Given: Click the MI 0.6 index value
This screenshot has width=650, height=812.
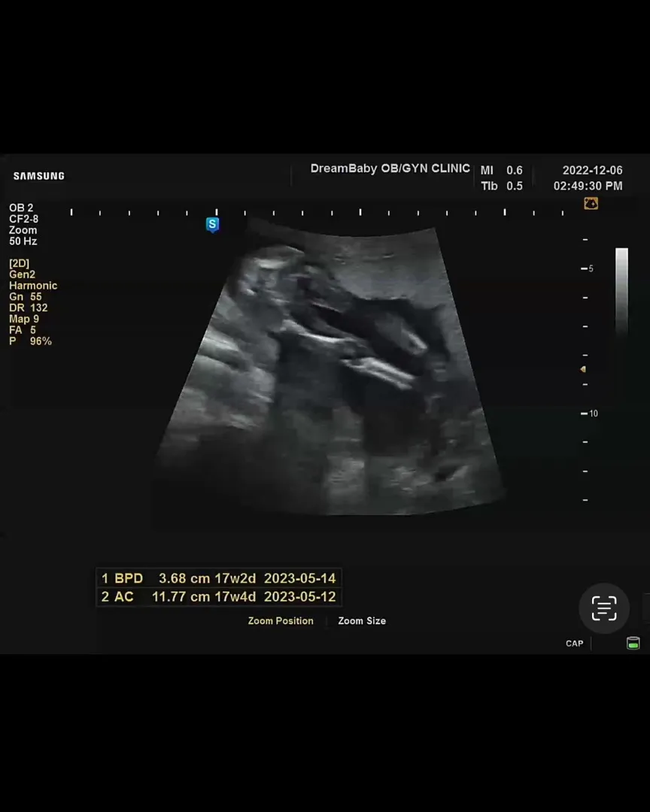Looking at the screenshot, I should pyautogui.click(x=501, y=171).
